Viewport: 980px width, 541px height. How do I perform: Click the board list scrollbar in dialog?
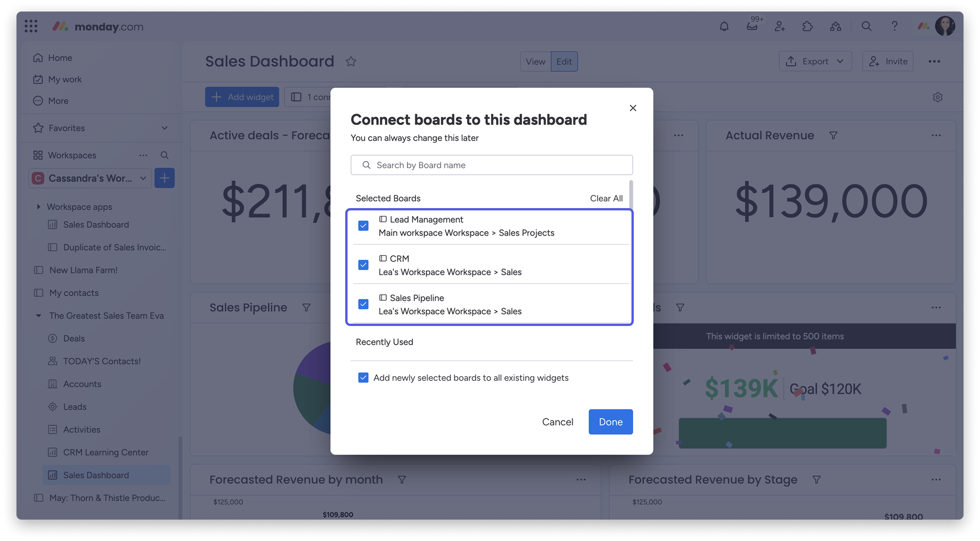click(x=631, y=194)
